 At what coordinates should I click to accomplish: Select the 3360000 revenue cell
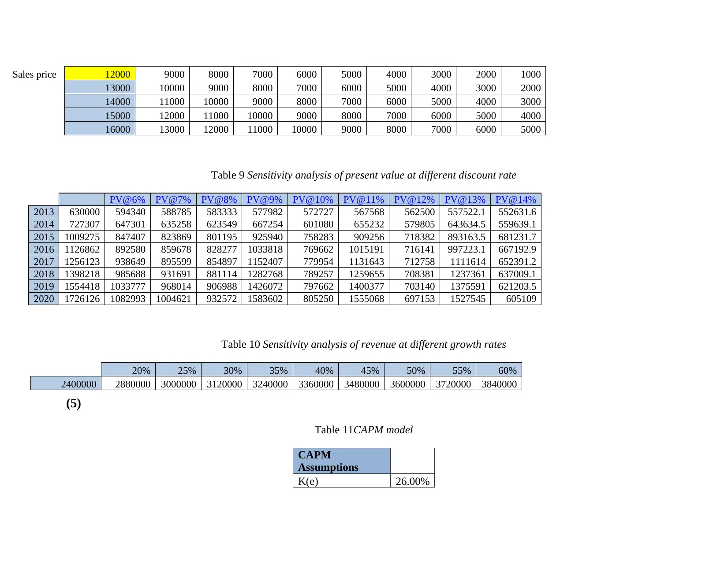tap(316, 384)
